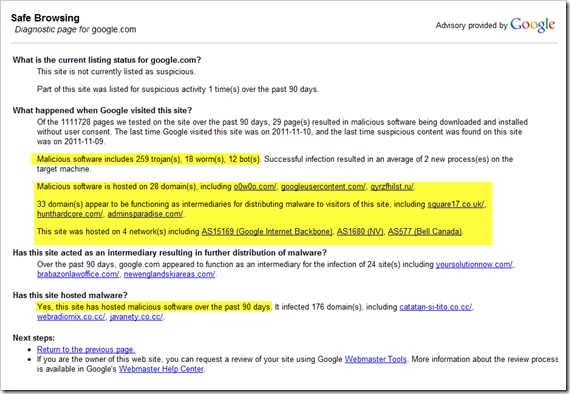This screenshot has width=570, height=394.
Task: Click the Safe Browsing page title
Action: click(45, 18)
